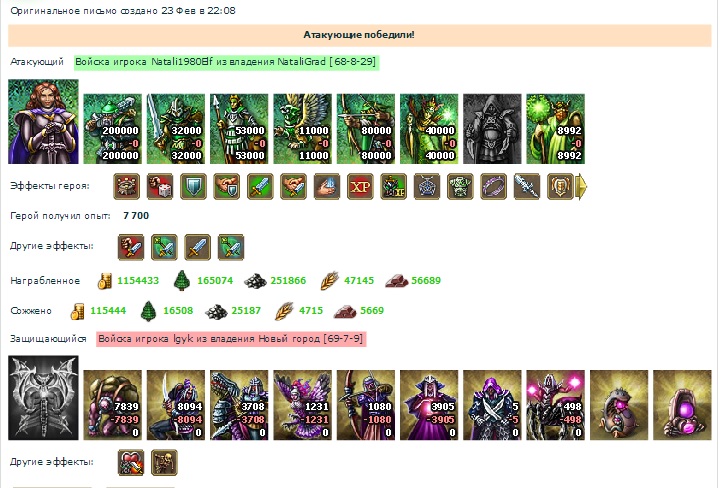725x488 pixels.
Task: Expand more hero effects with yellow arrow
Action: pyautogui.click(x=582, y=187)
